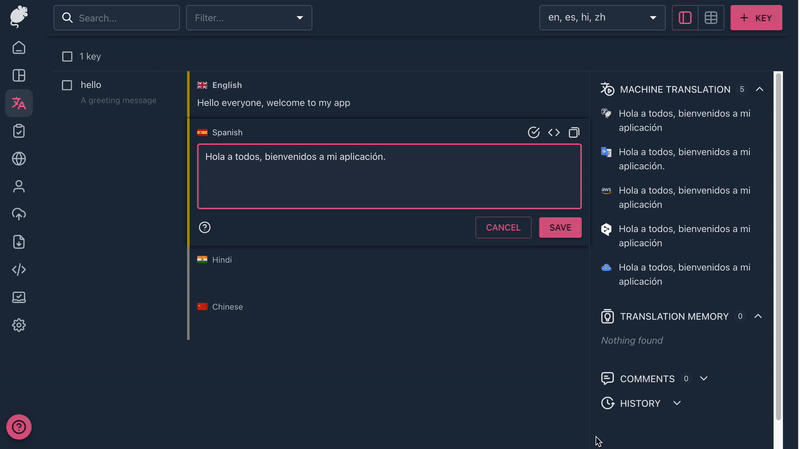Screen dimensions: 800x449
Task: Click the Translations icon in sidebar
Action: [x=19, y=103]
